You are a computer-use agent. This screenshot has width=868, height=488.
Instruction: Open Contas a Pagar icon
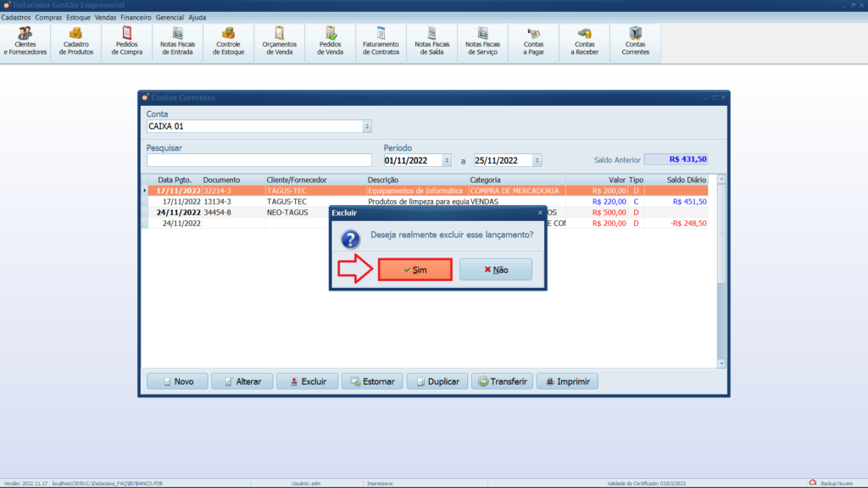534,42
